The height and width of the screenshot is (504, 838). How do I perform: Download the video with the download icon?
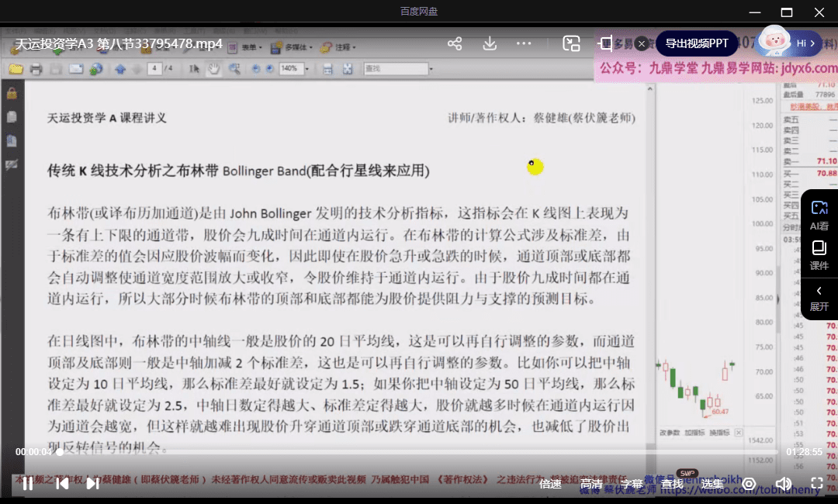tap(490, 43)
